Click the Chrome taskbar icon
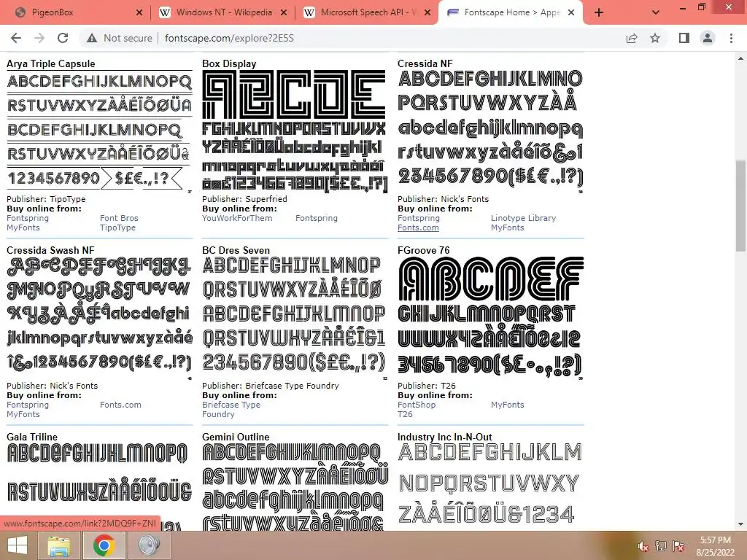This screenshot has width=747, height=560. 104,545
